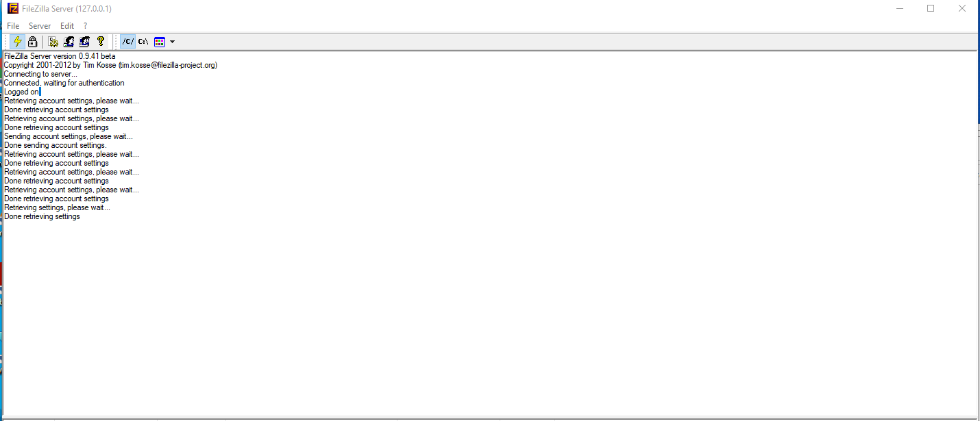This screenshot has height=421, width=980.
Task: Open the File menu
Action: coord(13,26)
